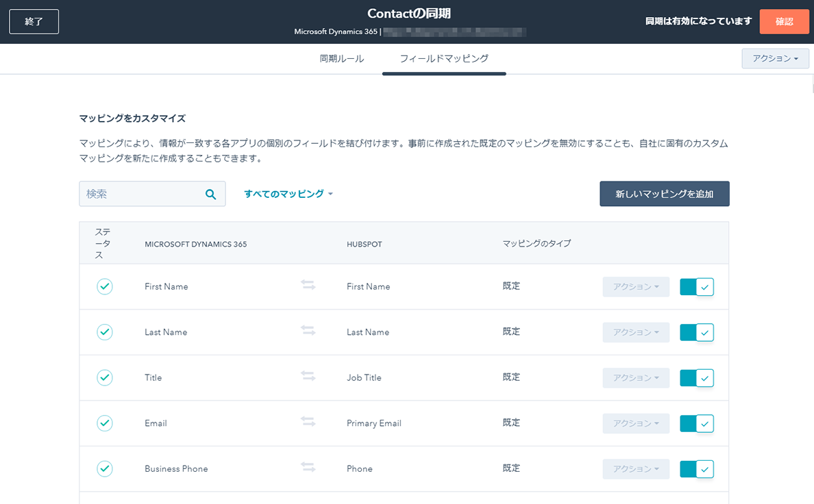The image size is (814, 504).
Task: Open the すべてのマッピング filter dropdown
Action: click(x=288, y=194)
